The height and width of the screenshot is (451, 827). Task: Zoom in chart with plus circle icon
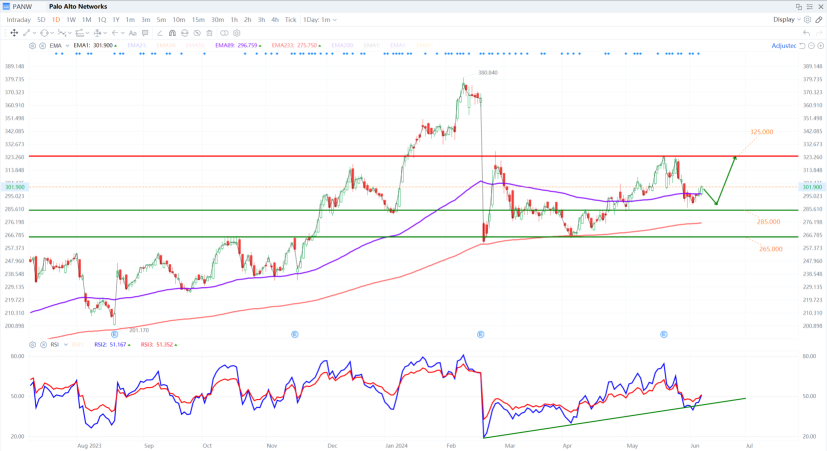[821, 45]
